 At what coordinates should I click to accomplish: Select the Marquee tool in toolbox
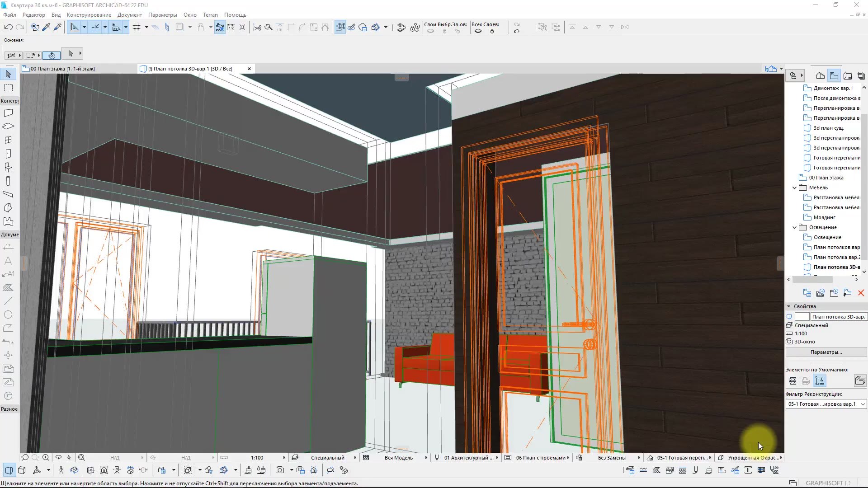click(x=8, y=88)
